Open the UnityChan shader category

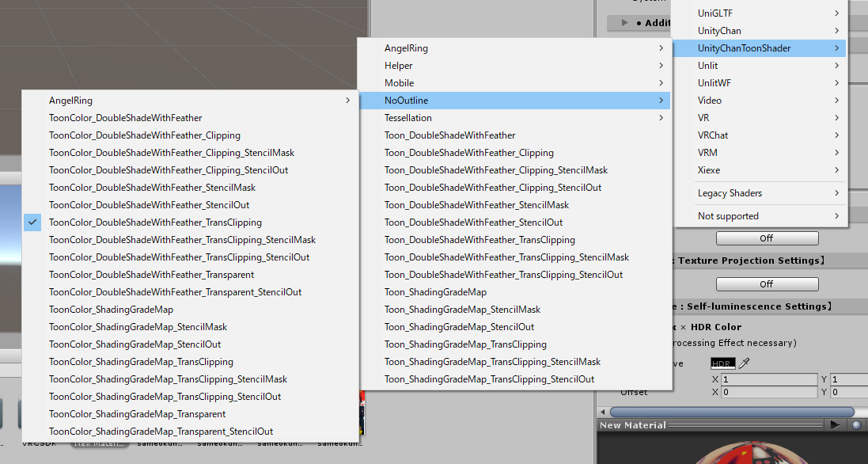click(760, 30)
